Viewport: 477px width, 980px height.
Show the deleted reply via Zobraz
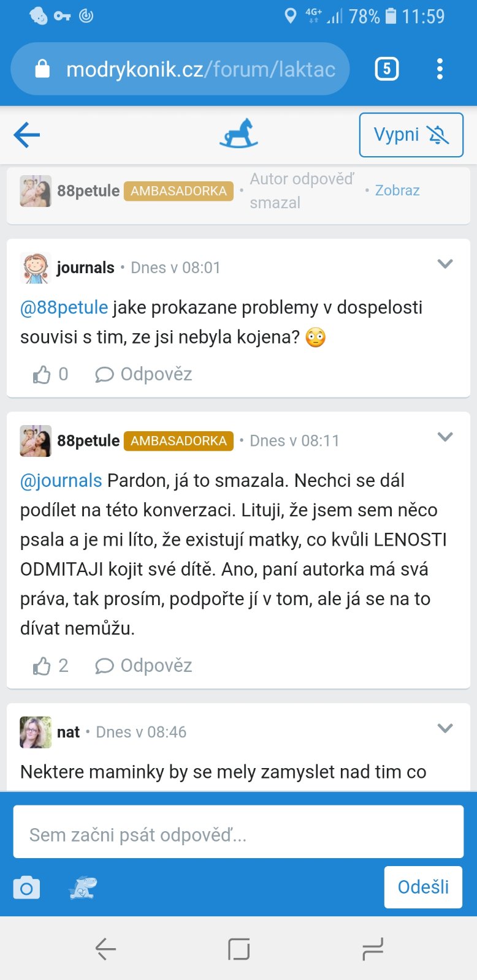[x=397, y=190]
